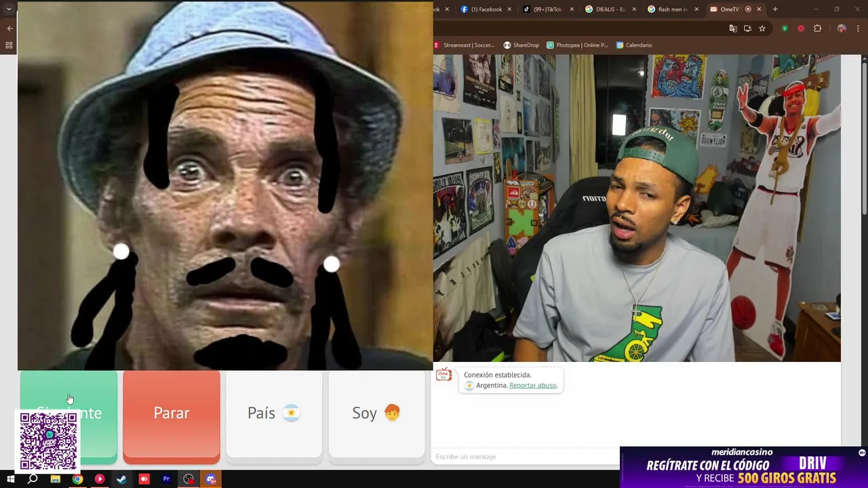Screen dimensions: 868x488
Task: Open Photopea bookmark
Action: [577, 45]
